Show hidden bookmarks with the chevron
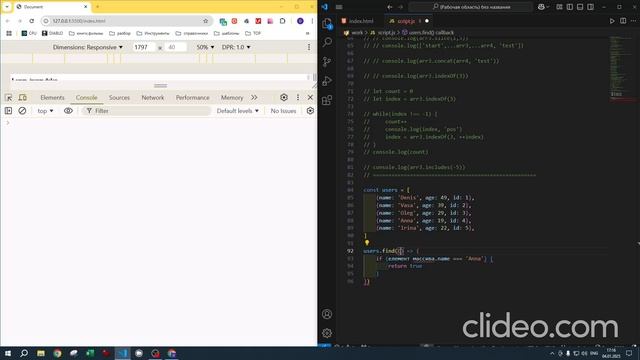Screen dimensions: 640x360 coord(307,33)
